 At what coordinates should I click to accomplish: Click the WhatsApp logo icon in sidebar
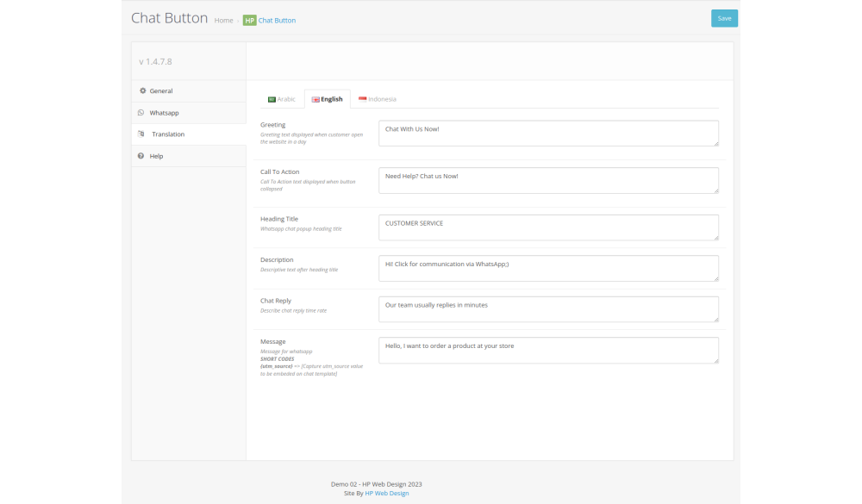pos(141,113)
